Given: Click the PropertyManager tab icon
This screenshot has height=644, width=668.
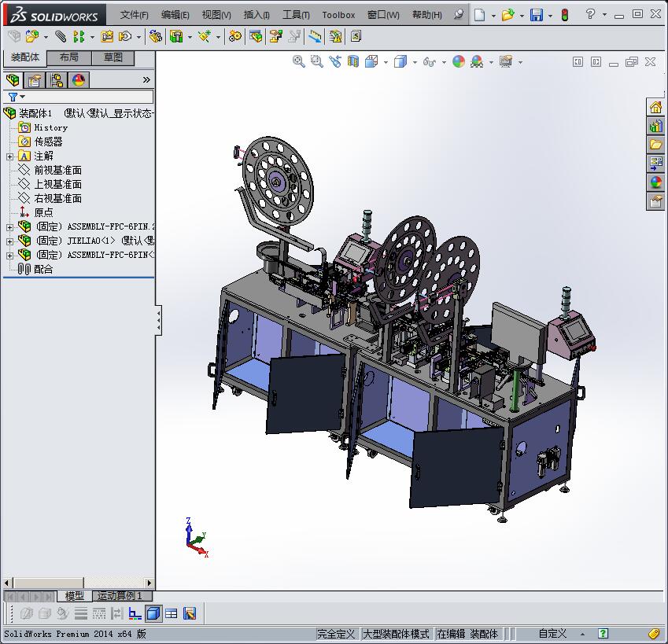Looking at the screenshot, I should [34, 80].
